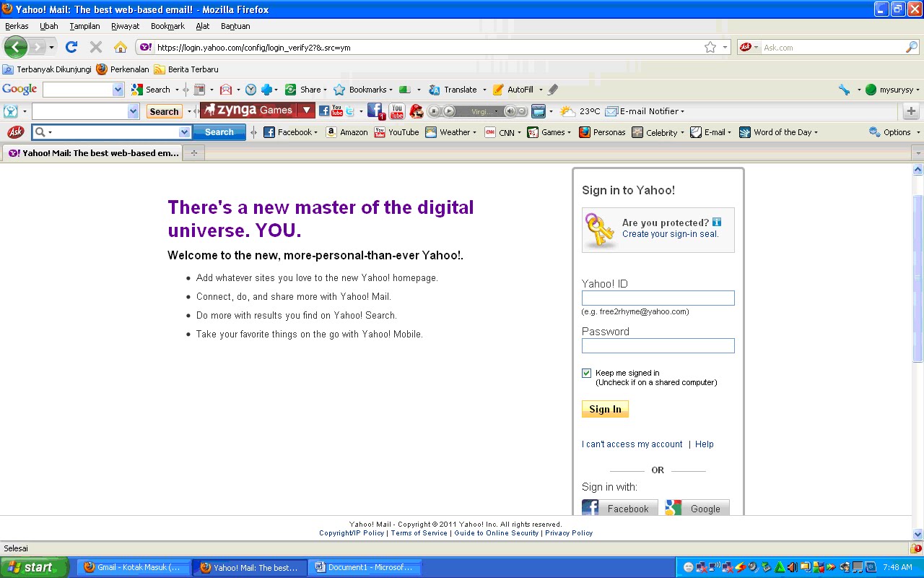This screenshot has width=924, height=578.
Task: Click the red Ask logo icon
Action: tap(15, 132)
